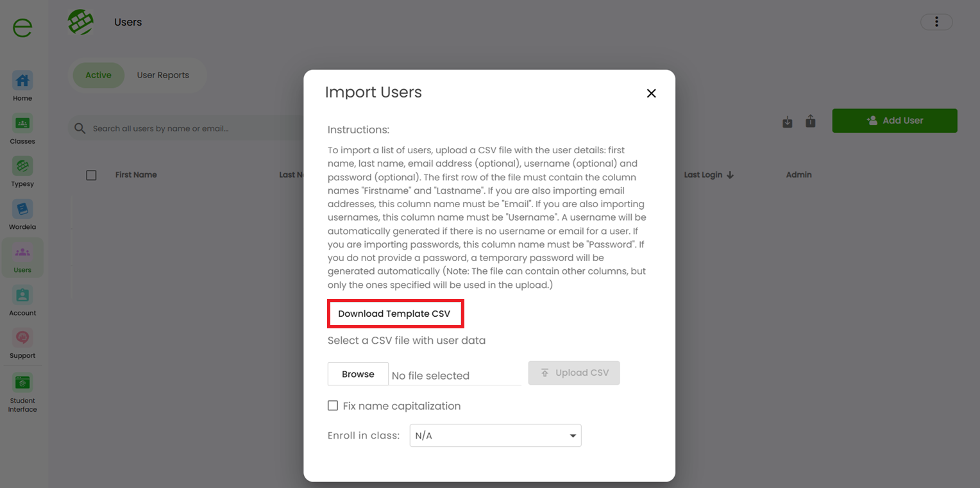Open the Home sidebar icon
Viewport: 980px width, 488px height.
[22, 81]
